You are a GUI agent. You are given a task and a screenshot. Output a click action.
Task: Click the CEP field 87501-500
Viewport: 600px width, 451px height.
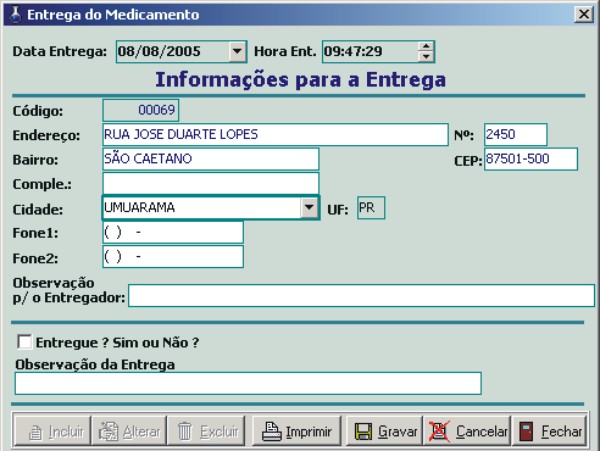(x=531, y=159)
